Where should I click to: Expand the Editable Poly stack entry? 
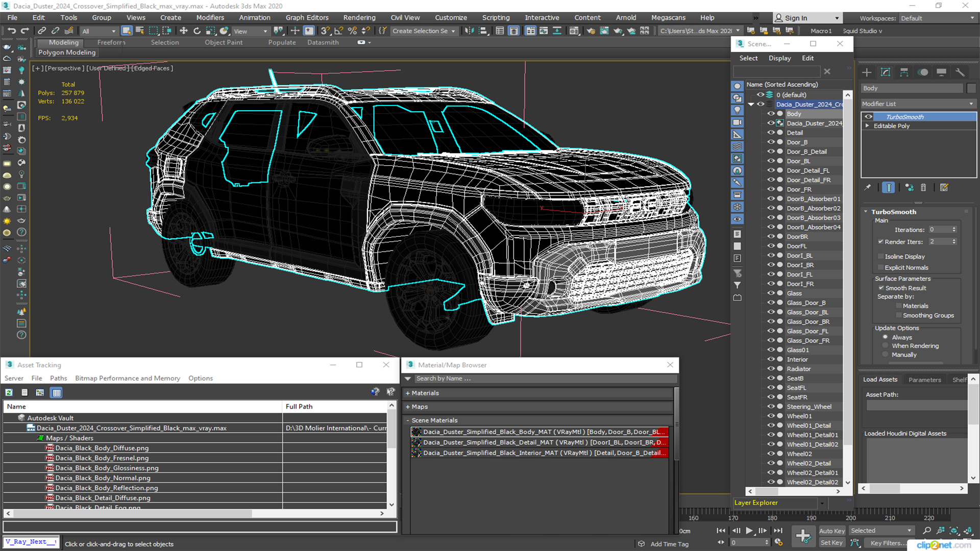tap(867, 126)
